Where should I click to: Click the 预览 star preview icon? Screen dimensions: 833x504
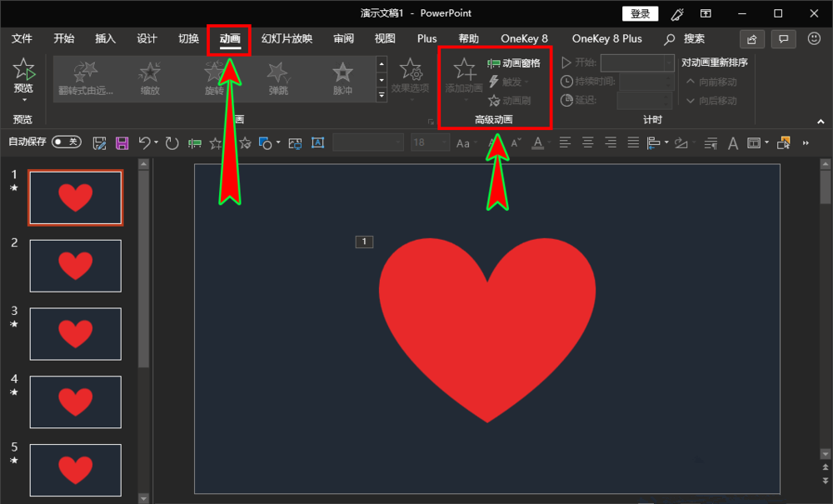(23, 69)
